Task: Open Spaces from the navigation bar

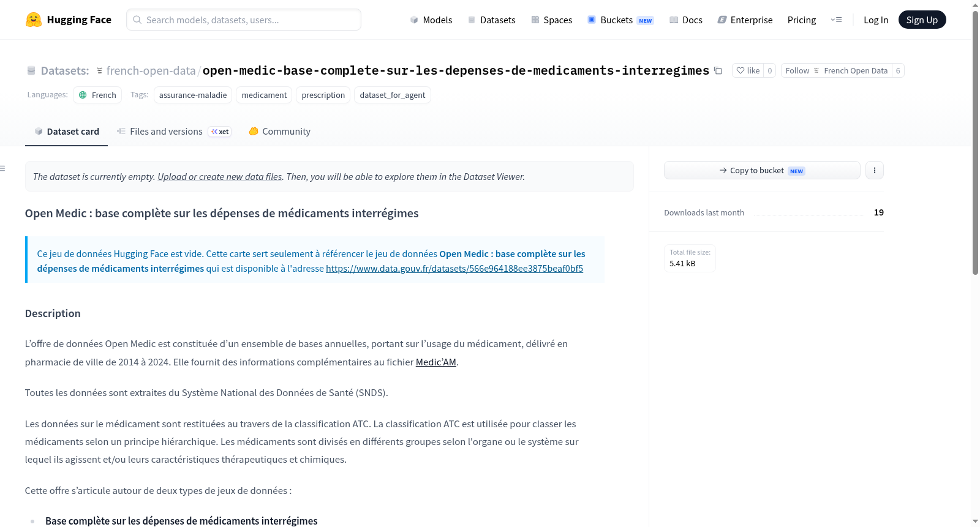Action: [x=552, y=20]
